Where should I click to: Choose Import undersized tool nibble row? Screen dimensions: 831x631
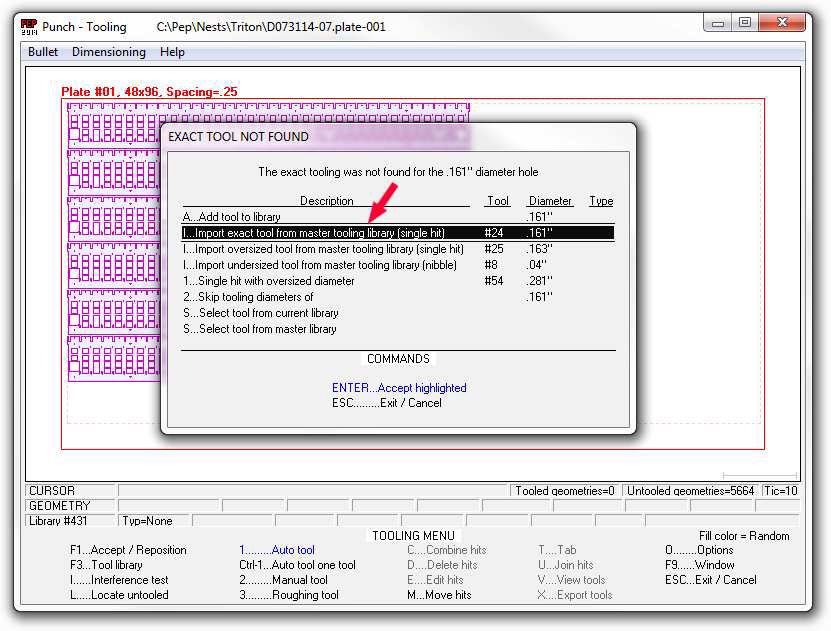pyautogui.click(x=319, y=265)
